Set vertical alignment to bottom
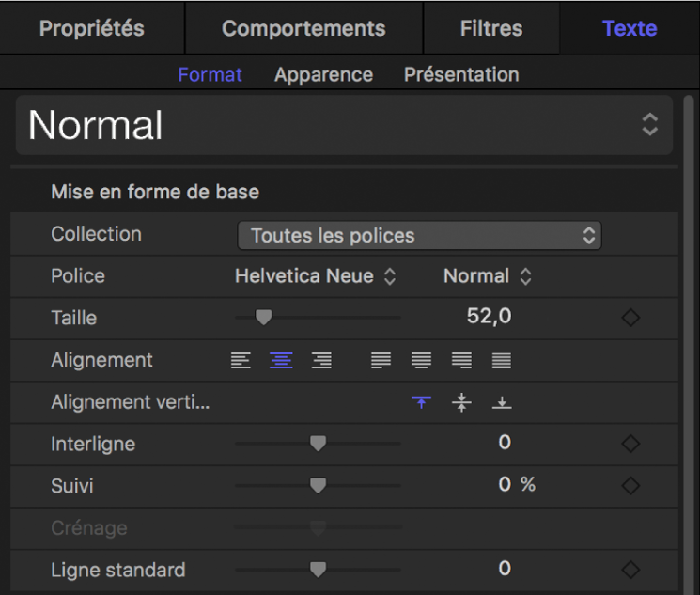The height and width of the screenshot is (595, 700). [502, 402]
